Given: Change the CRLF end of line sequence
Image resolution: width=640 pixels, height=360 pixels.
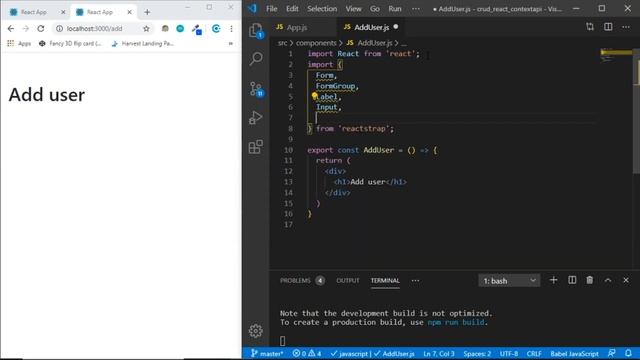Looking at the screenshot, I should click(x=534, y=353).
